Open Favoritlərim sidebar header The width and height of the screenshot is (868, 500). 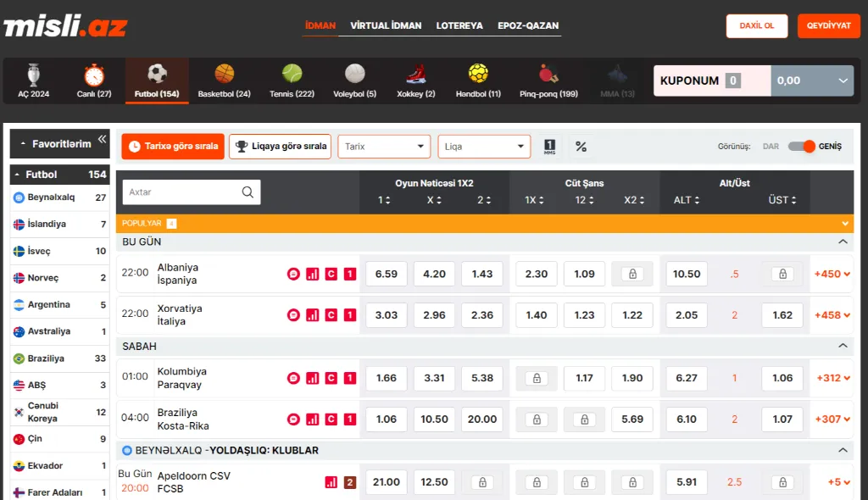click(60, 144)
